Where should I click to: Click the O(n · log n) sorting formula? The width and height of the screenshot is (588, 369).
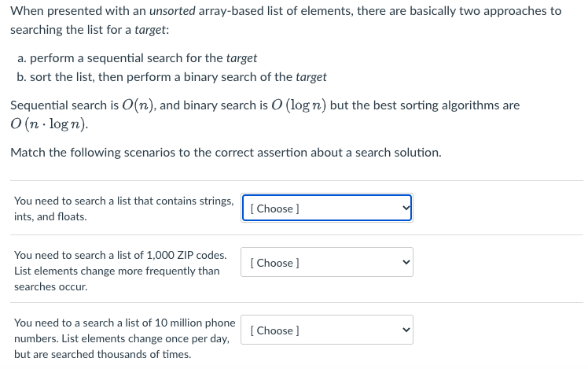[49, 124]
